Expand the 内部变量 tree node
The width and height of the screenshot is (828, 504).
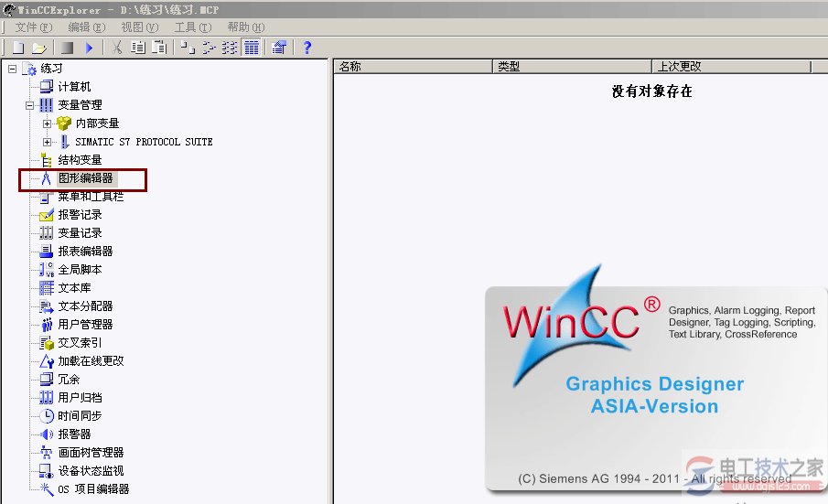coord(47,123)
